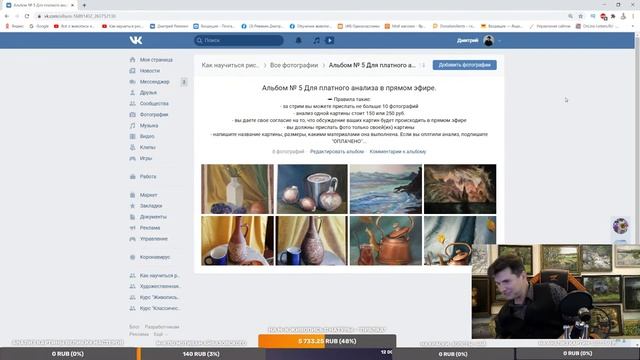This screenshot has height=360, width=640.
Task: Open the Разработчикам footer link
Action: coord(162,327)
